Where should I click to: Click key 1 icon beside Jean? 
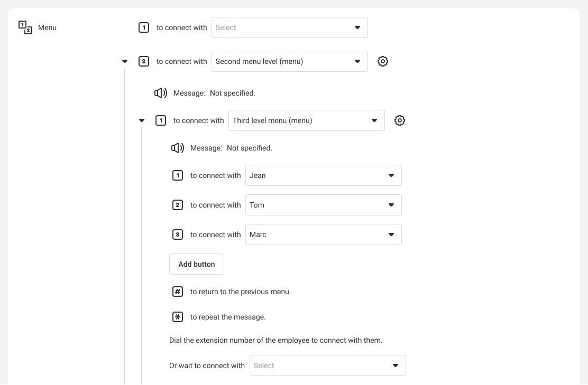point(178,175)
